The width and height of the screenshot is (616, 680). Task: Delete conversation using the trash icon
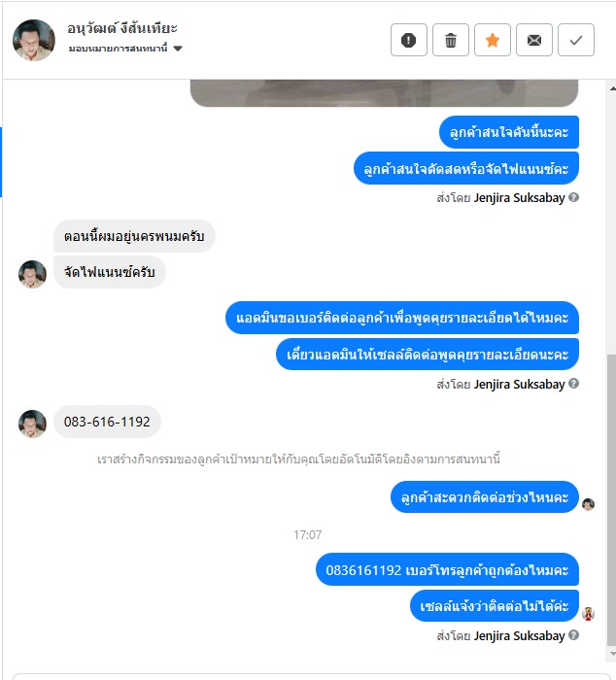coord(450,40)
